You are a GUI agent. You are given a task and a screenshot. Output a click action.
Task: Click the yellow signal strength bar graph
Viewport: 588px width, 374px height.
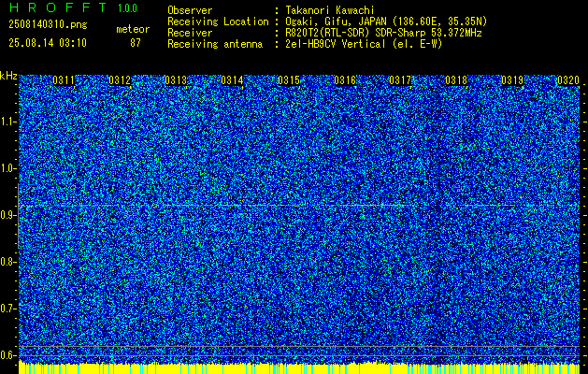coord(299,368)
